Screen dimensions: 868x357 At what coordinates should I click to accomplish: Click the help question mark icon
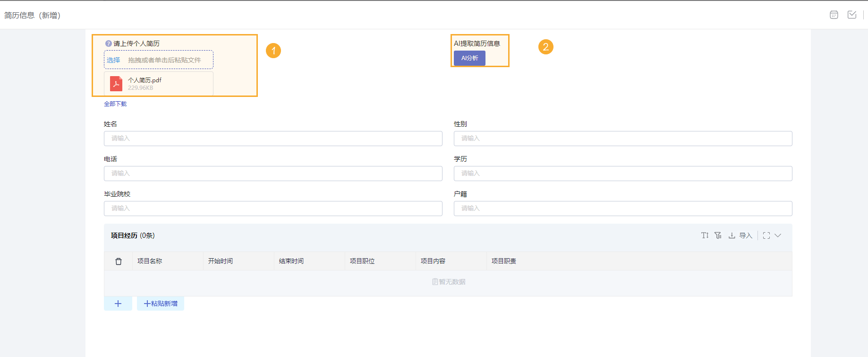tap(108, 44)
